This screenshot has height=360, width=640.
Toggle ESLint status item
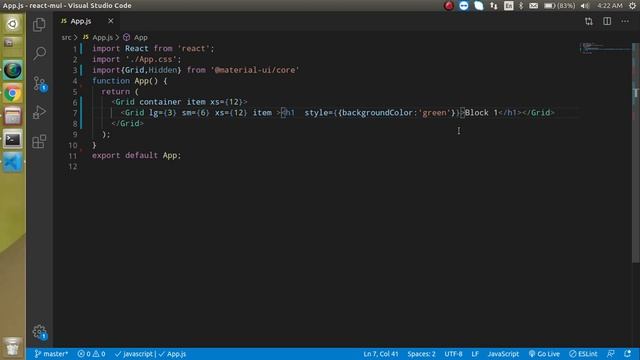583,354
